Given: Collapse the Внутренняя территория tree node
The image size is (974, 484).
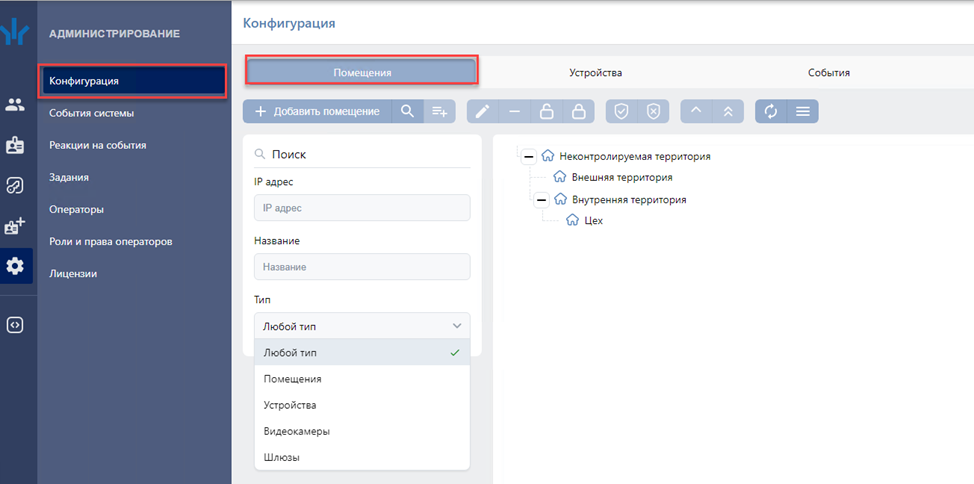Looking at the screenshot, I should [542, 200].
